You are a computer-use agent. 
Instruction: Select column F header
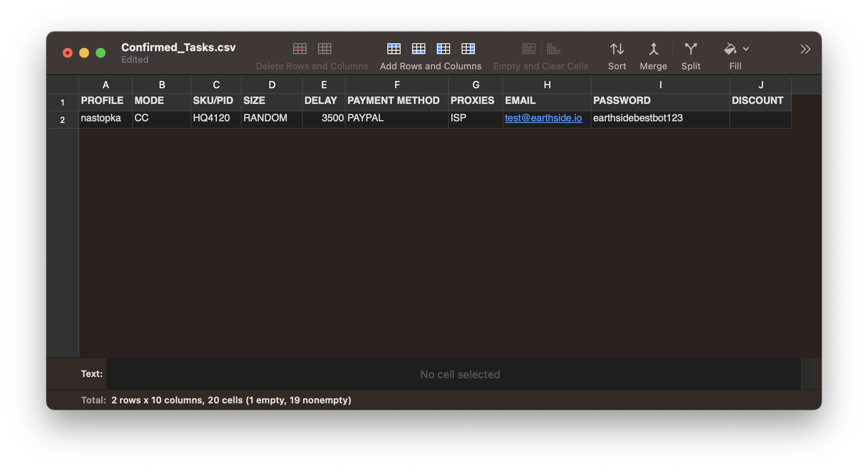tap(397, 85)
